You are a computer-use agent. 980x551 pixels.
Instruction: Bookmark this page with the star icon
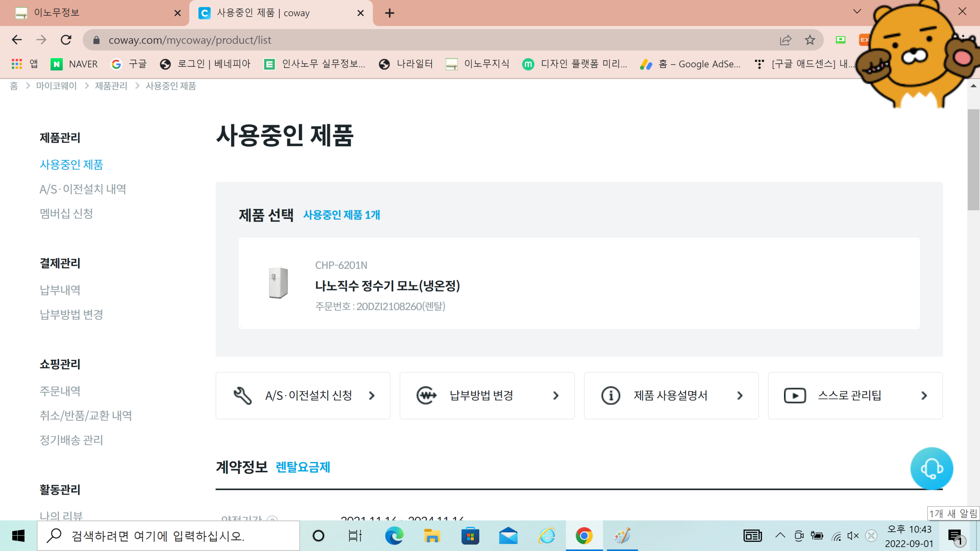tap(810, 40)
